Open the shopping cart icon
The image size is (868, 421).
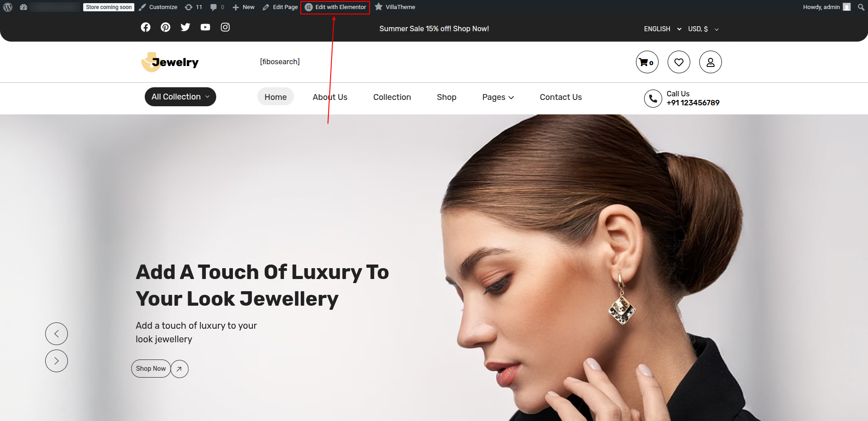(647, 62)
